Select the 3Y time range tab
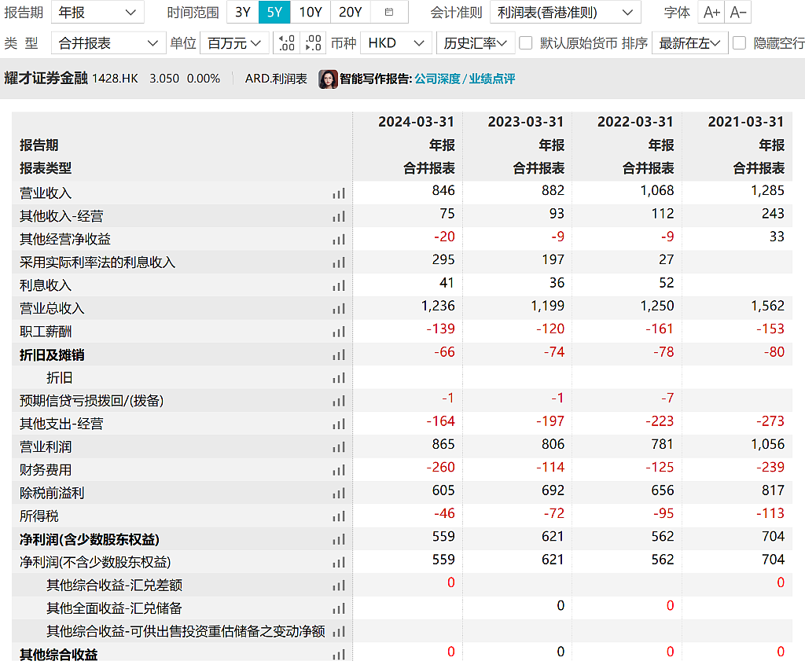This screenshot has height=672, width=805. pyautogui.click(x=243, y=12)
